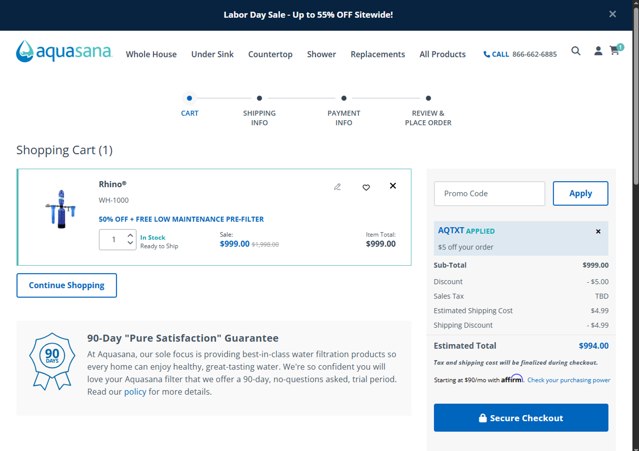639x451 pixels.
Task: Click the $999.00 sale price
Action: click(x=234, y=244)
